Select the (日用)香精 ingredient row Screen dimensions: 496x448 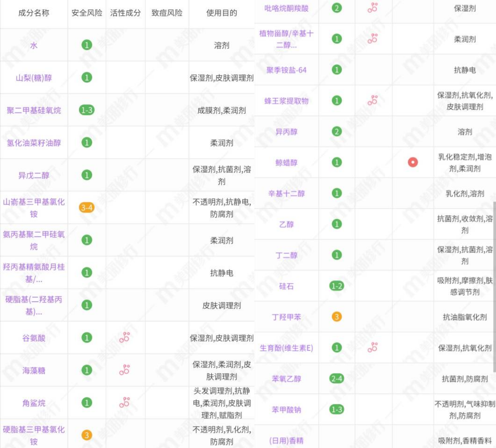click(287, 440)
